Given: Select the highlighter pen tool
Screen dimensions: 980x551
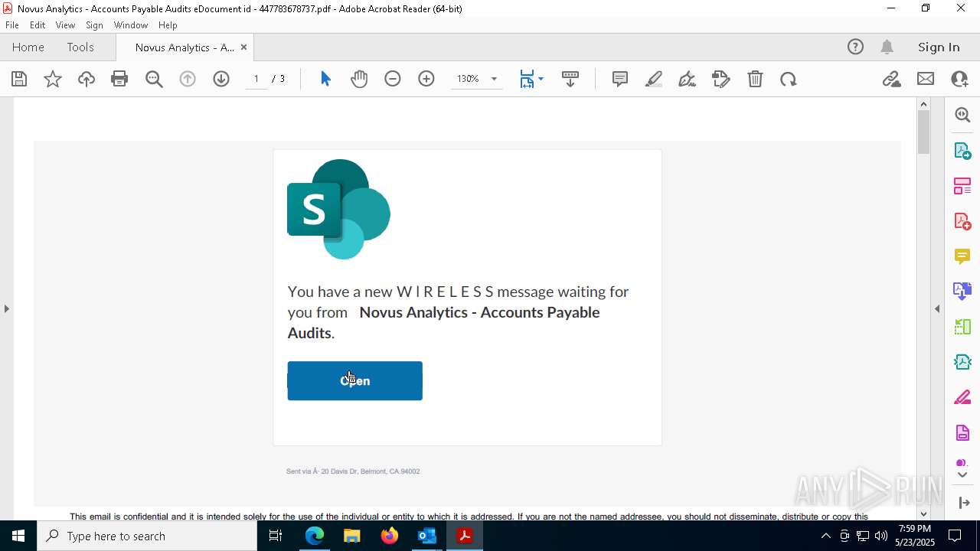Looking at the screenshot, I should pyautogui.click(x=654, y=79).
